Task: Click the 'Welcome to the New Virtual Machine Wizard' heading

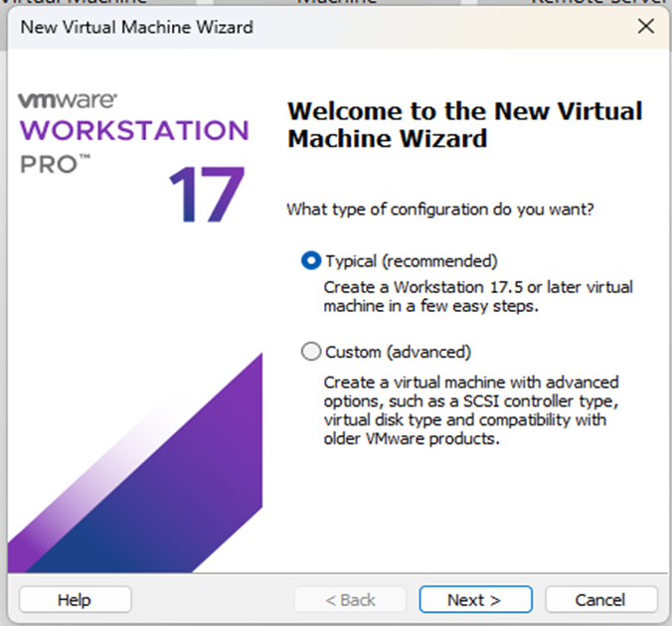Action: 464,124
